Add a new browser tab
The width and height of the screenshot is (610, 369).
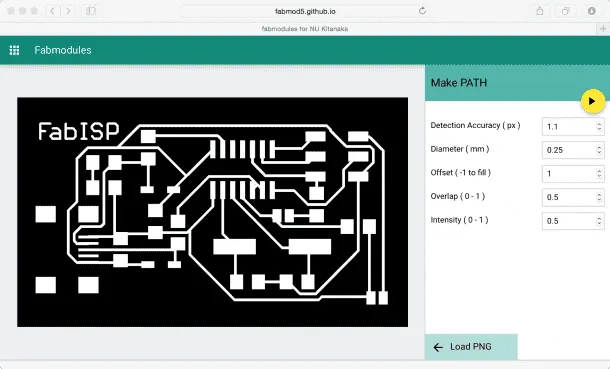[603, 29]
